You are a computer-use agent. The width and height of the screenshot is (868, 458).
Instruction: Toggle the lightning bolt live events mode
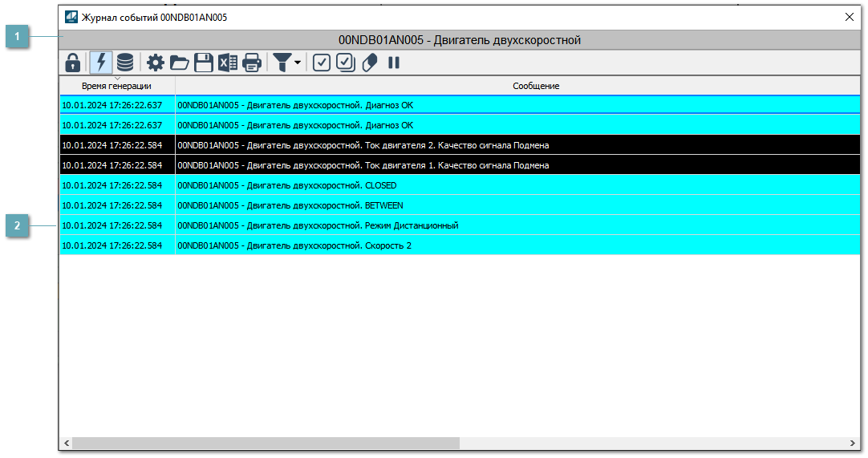click(101, 63)
